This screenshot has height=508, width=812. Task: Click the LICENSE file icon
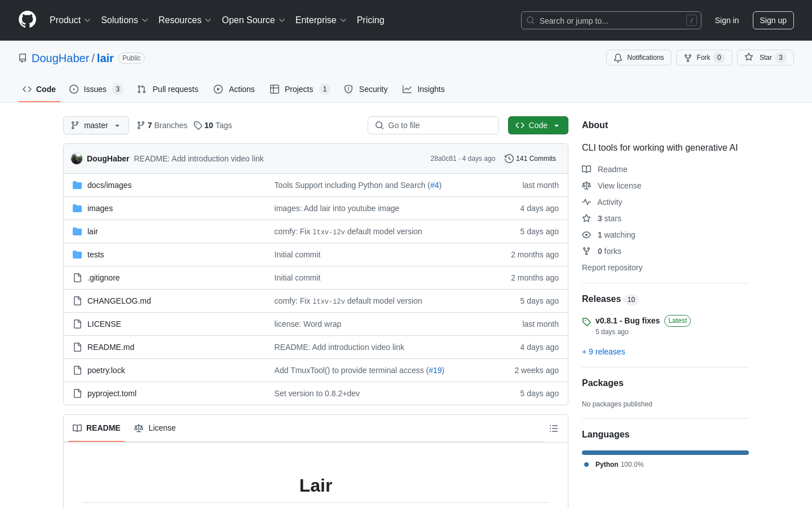click(x=77, y=324)
